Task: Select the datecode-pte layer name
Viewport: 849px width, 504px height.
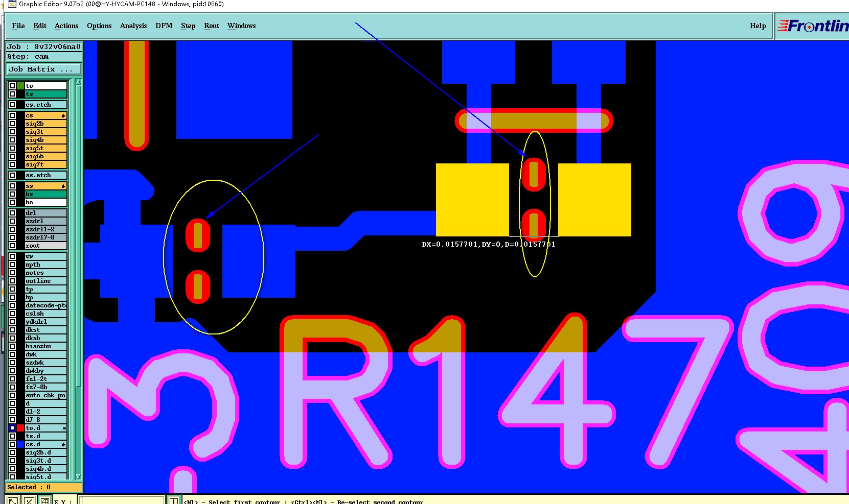Action: click(x=46, y=305)
